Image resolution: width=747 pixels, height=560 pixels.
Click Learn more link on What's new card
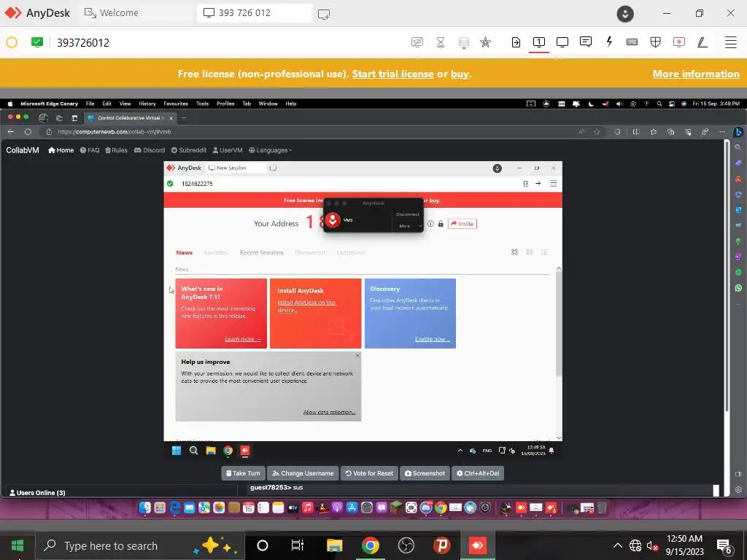[242, 339]
